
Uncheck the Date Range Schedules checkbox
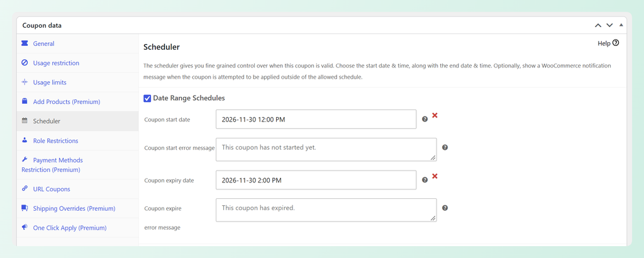pyautogui.click(x=147, y=99)
